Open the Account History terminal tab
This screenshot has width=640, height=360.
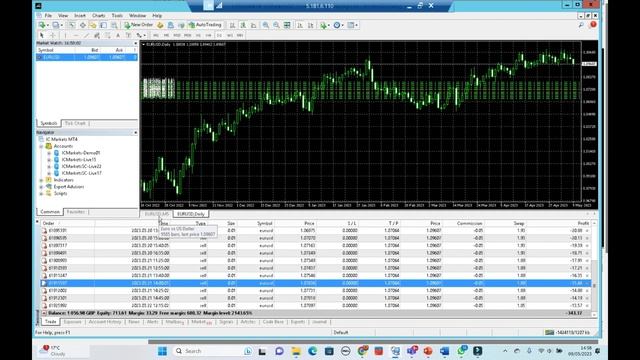(105, 322)
